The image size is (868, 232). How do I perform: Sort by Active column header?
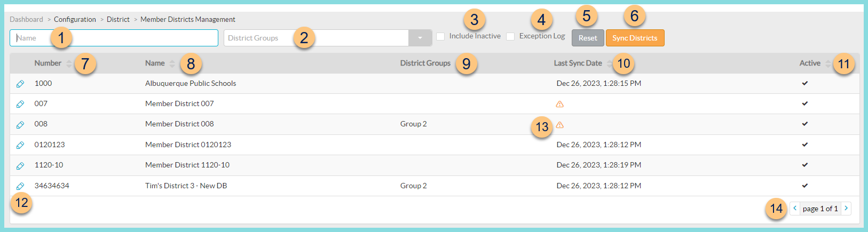pyautogui.click(x=810, y=63)
